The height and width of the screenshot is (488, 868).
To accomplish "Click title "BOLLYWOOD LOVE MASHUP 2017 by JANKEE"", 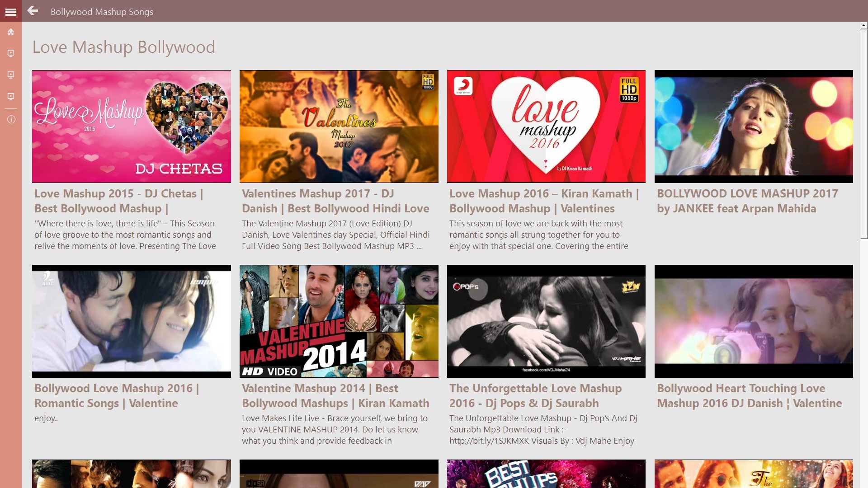I will [x=748, y=201].
